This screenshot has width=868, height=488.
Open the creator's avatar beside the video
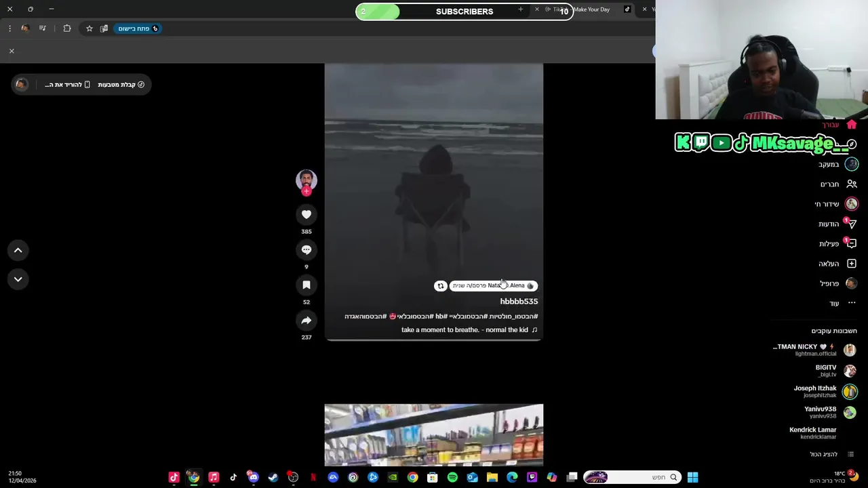coord(307,180)
